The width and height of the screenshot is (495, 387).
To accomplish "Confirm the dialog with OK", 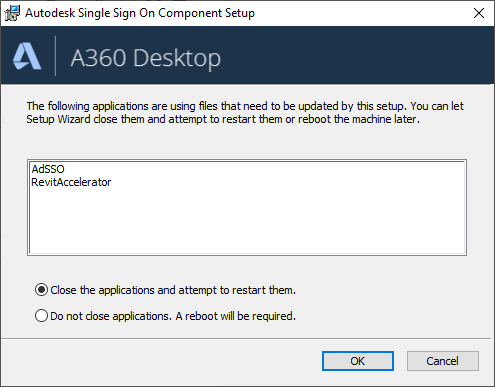I will (358, 361).
